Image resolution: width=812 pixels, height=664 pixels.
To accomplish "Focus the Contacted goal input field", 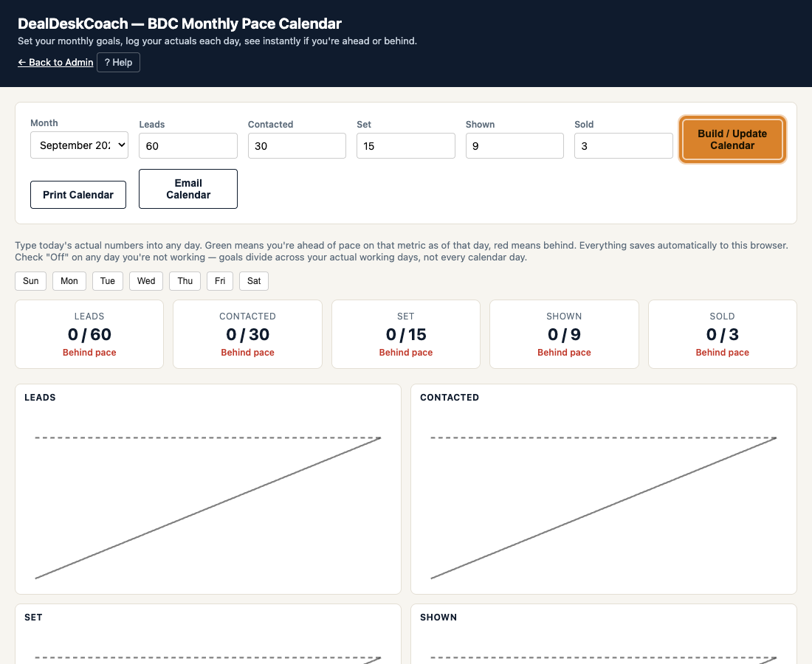I will click(297, 146).
